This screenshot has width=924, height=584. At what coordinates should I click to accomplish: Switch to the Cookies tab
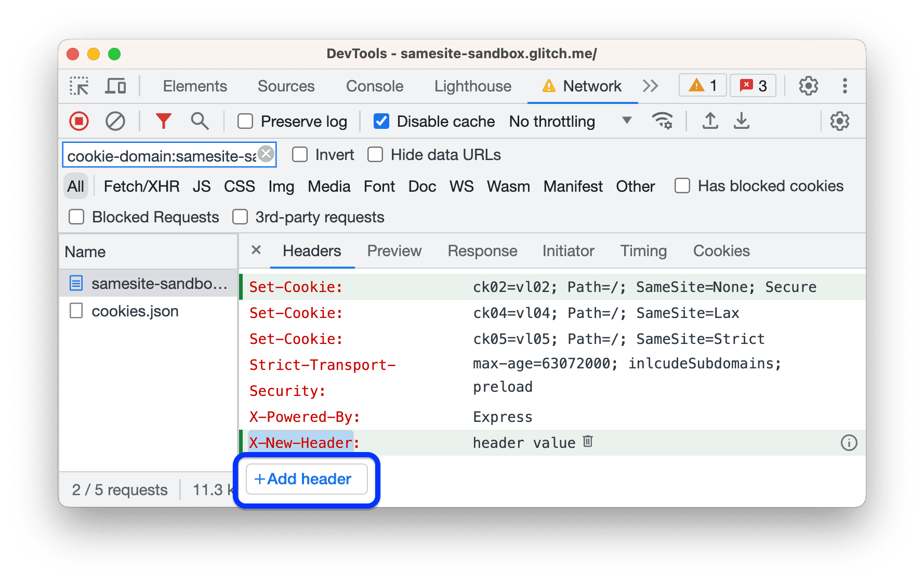tap(721, 251)
